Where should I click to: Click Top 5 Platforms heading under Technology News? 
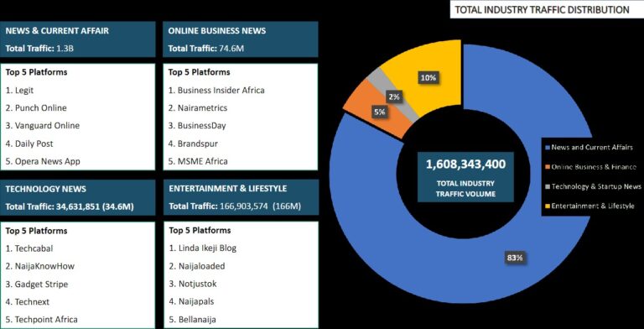[x=36, y=231]
